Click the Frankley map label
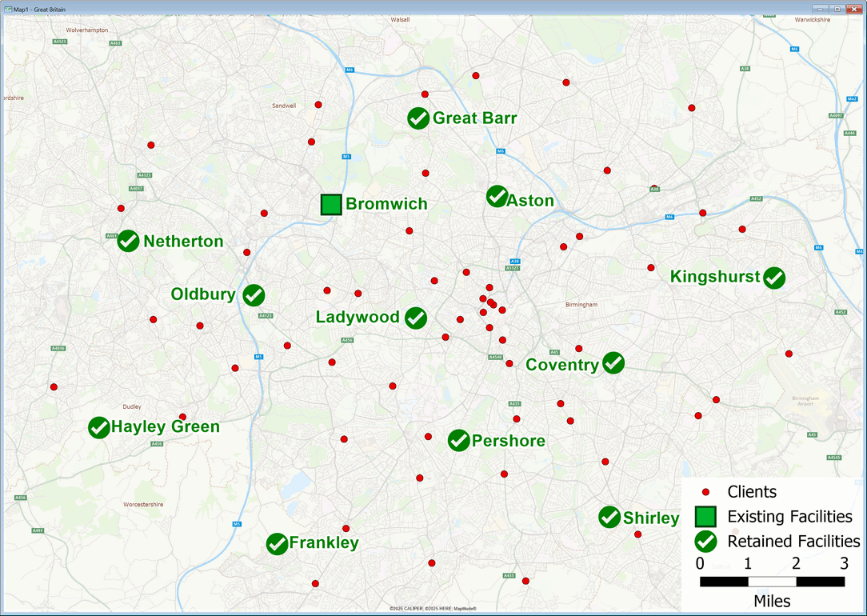 click(324, 543)
